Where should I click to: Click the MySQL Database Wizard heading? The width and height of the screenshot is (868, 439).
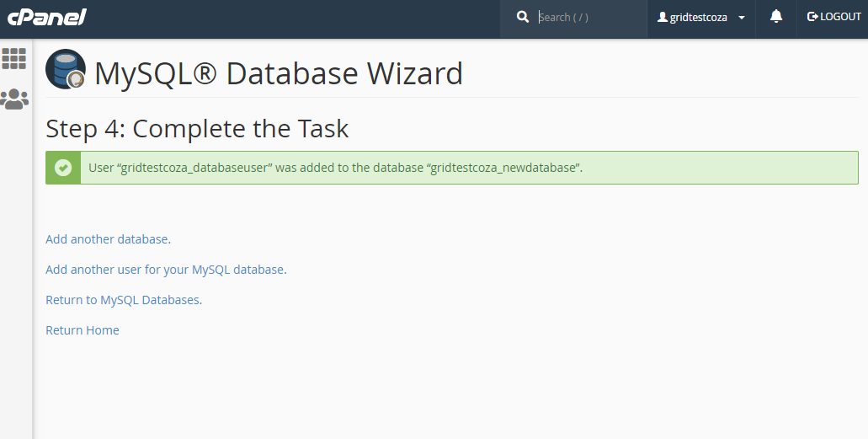click(279, 73)
